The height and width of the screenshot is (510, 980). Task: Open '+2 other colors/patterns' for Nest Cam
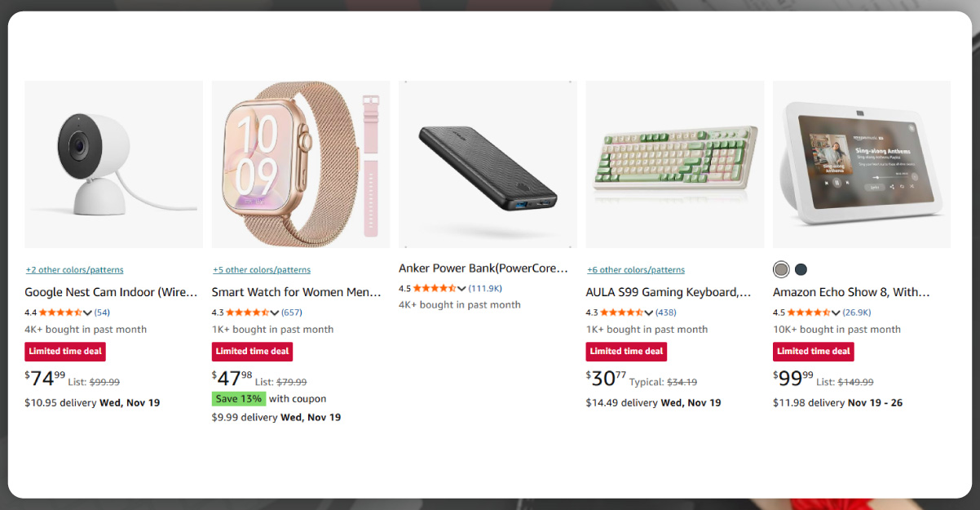click(74, 270)
